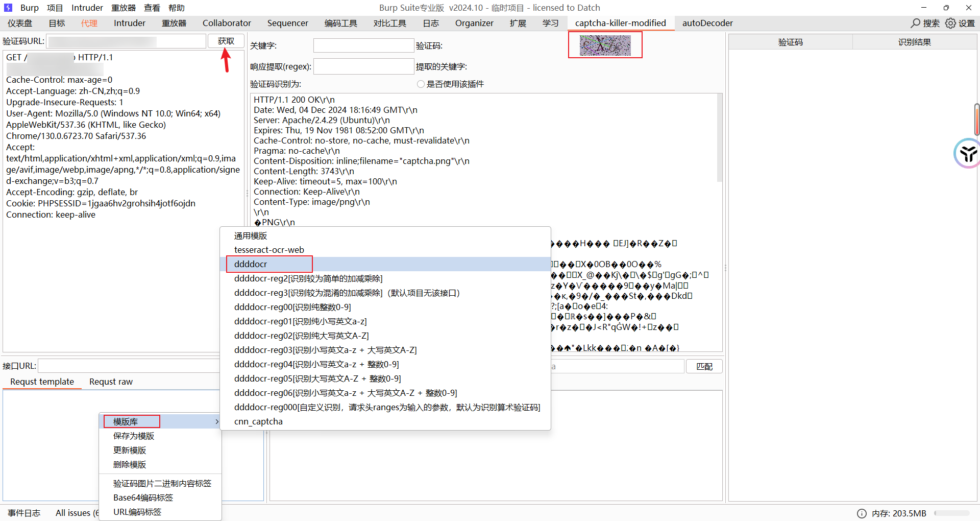Choose ddddocr-reg2 simple arithmetic template

point(385,278)
